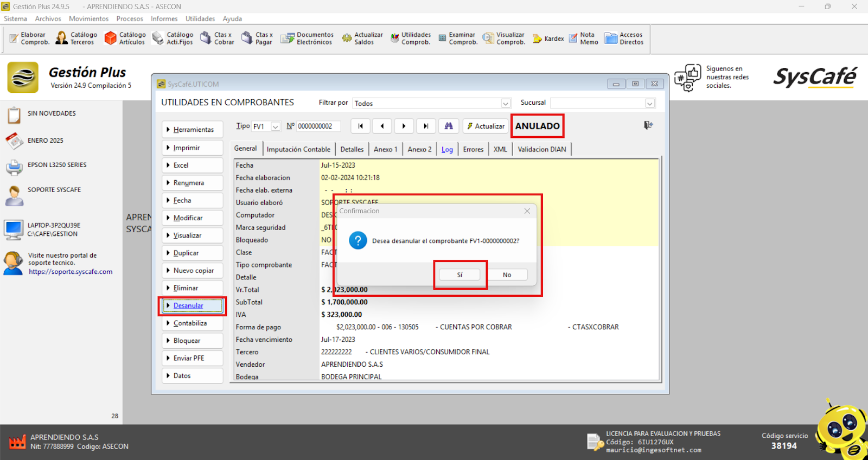Click the binoculars search icon
This screenshot has width=868, height=460.
[x=449, y=126]
